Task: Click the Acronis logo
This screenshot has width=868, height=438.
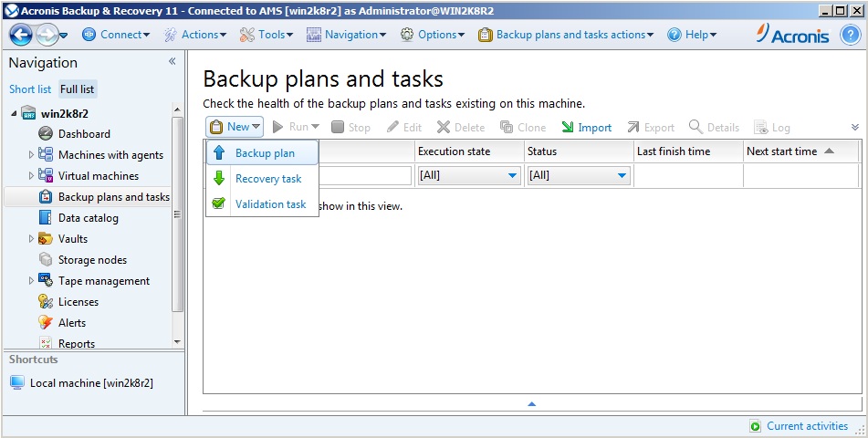Action: pos(792,35)
